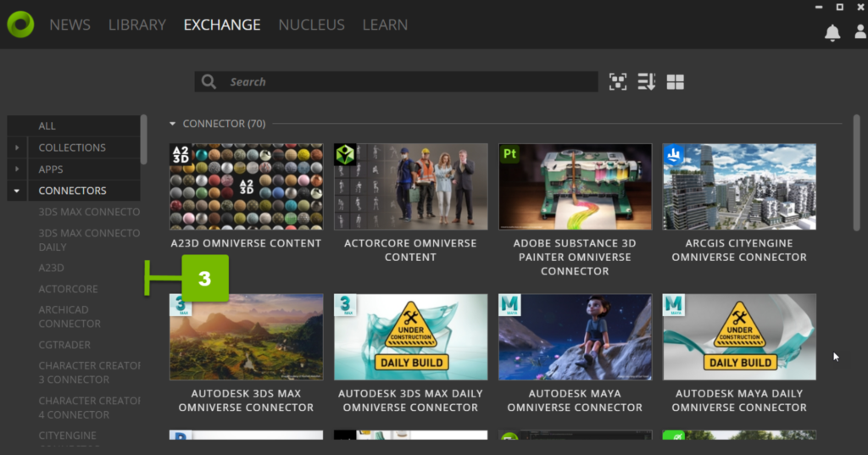The width and height of the screenshot is (868, 455).
Task: Collapse the Connector (70) section header
Action: point(173,124)
